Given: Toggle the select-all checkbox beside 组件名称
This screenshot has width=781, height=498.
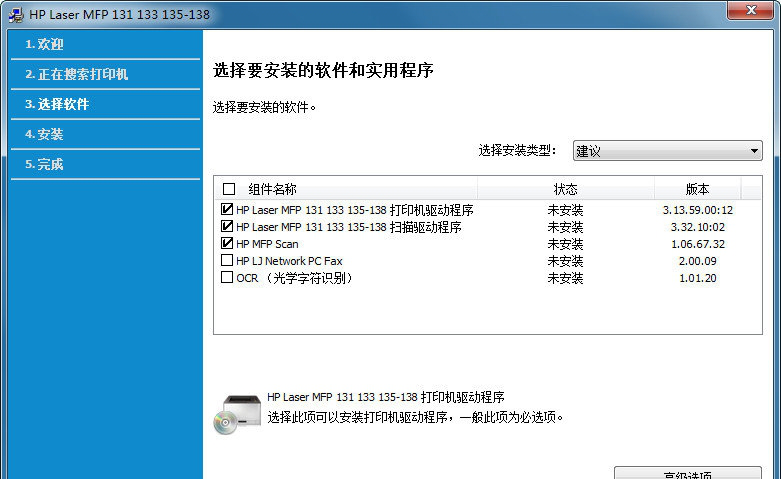Looking at the screenshot, I should [x=229, y=189].
